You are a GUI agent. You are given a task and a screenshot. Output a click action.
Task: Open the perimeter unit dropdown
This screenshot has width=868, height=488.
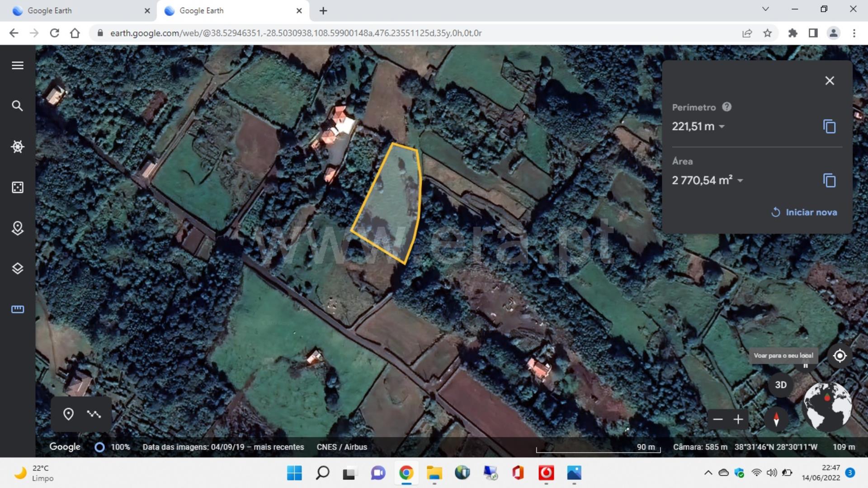point(722,127)
